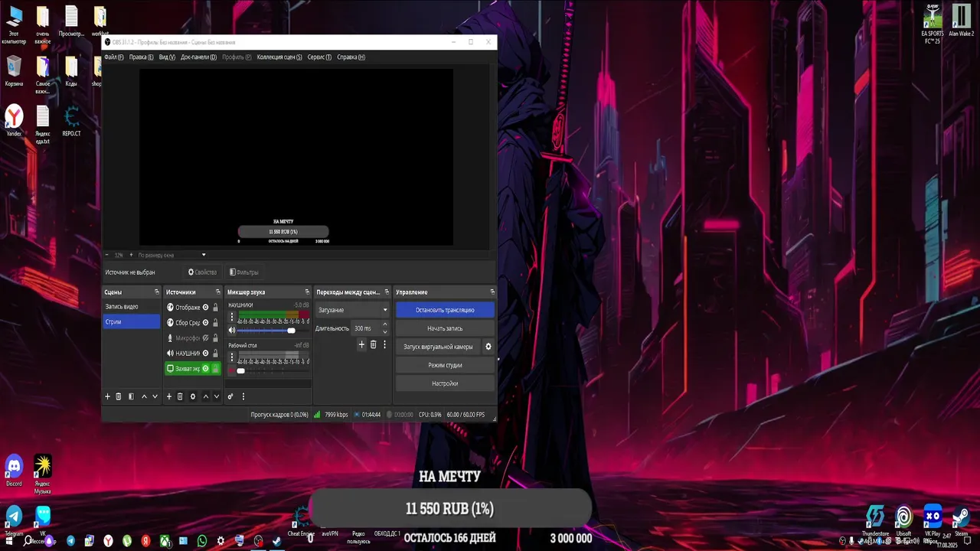The width and height of the screenshot is (980, 551).
Task: Mute the НАУШНИКИ audio channel
Action: point(232,331)
